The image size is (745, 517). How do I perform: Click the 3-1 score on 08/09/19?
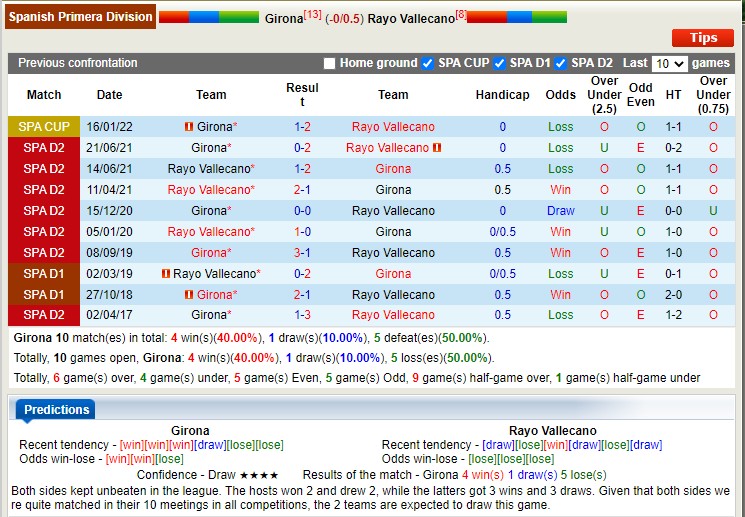[302, 253]
